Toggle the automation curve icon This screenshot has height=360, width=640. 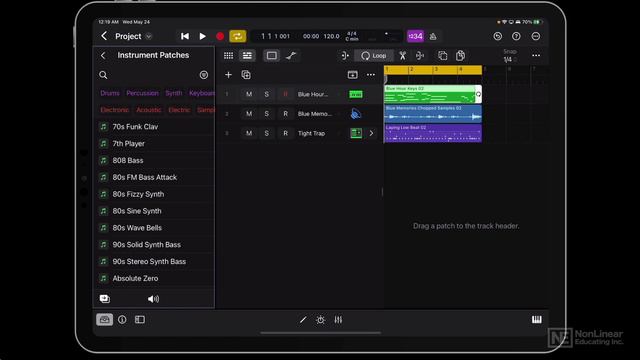[x=291, y=56]
